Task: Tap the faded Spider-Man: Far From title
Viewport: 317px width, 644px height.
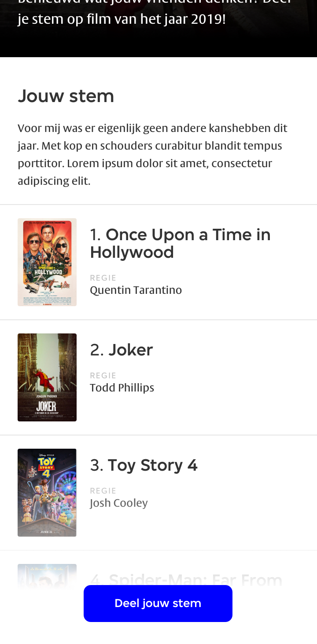Action: pos(195,578)
